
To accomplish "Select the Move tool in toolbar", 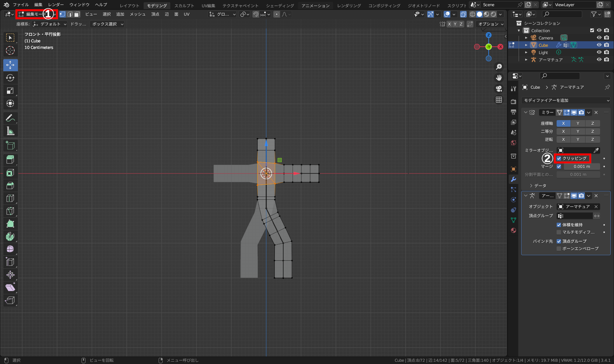I will [x=10, y=65].
